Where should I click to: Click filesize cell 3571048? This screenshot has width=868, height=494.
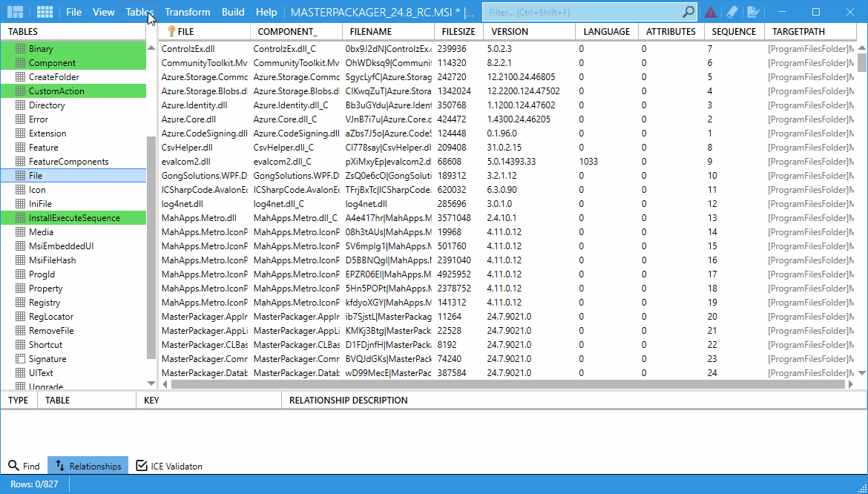pos(454,218)
